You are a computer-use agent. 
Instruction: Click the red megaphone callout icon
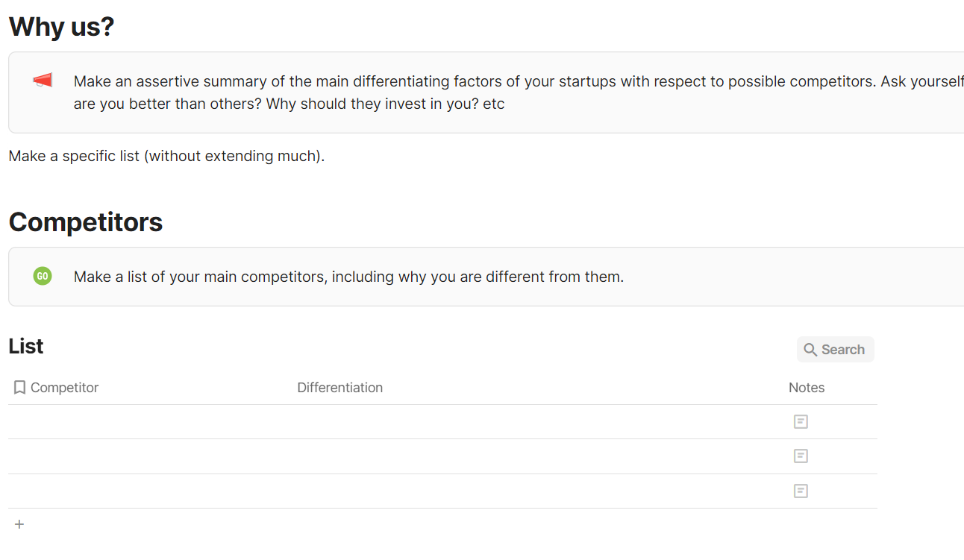[x=43, y=81]
